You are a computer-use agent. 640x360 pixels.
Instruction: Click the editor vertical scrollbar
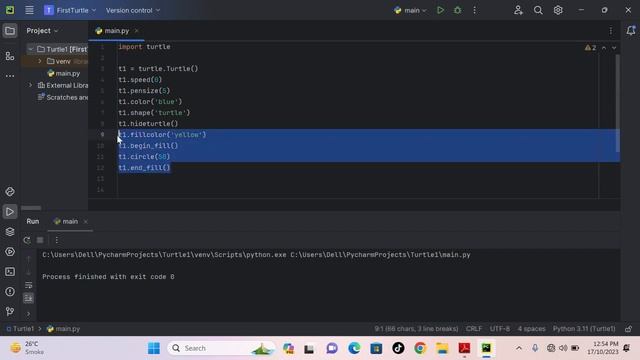coord(618,103)
